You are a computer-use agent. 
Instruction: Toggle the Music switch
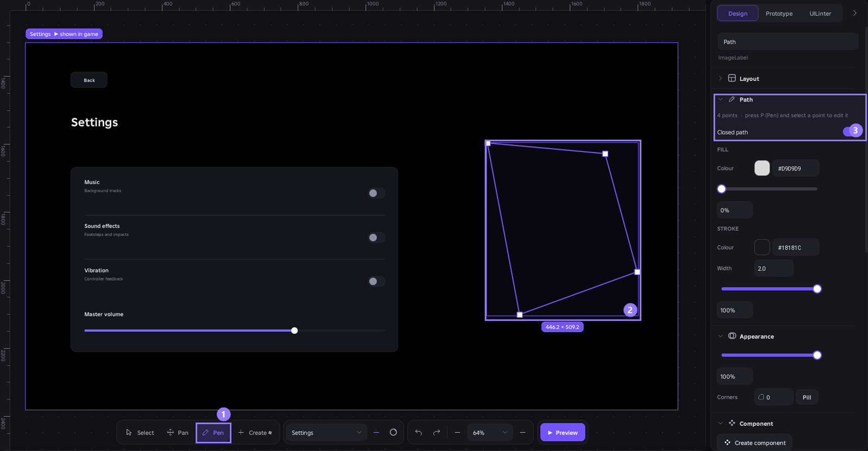pyautogui.click(x=376, y=193)
